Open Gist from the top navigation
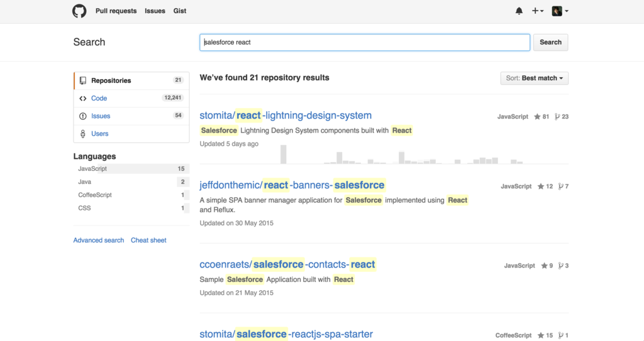The width and height of the screenshot is (644, 341). click(x=179, y=11)
